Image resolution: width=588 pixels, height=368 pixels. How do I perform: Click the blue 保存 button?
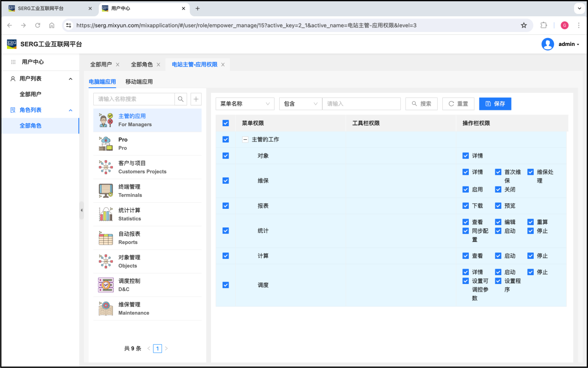click(495, 104)
